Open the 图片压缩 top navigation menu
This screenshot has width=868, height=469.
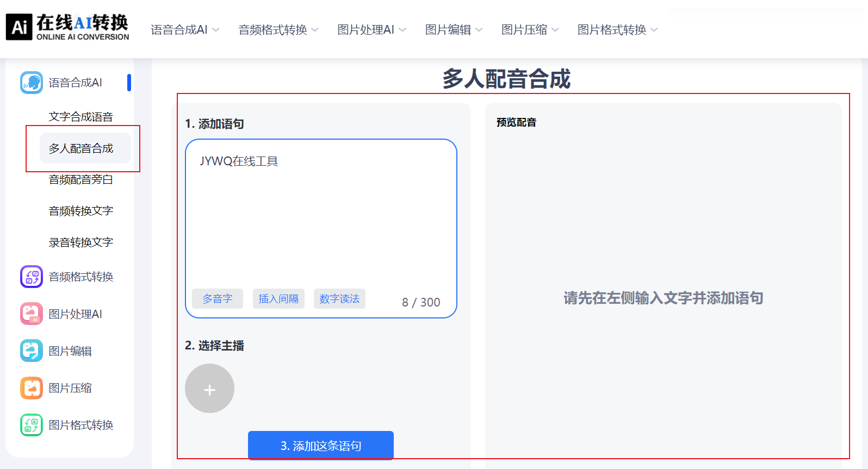(x=530, y=30)
